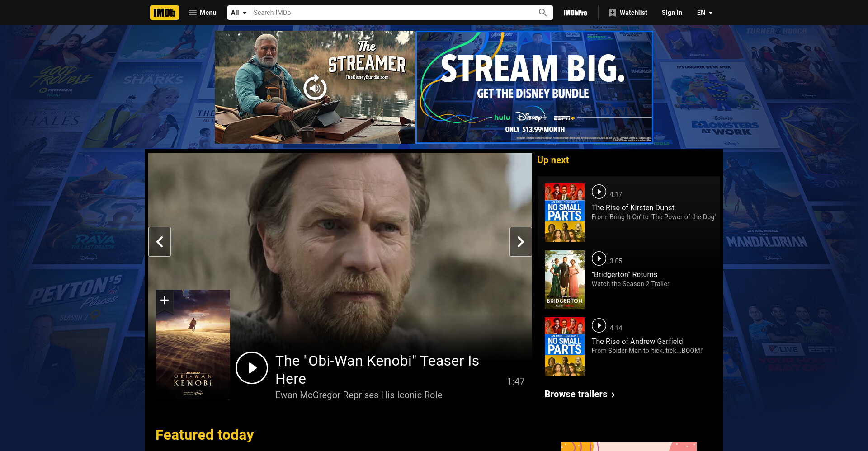Click TheDisneyBundle.com text in ad

pyautogui.click(x=367, y=77)
